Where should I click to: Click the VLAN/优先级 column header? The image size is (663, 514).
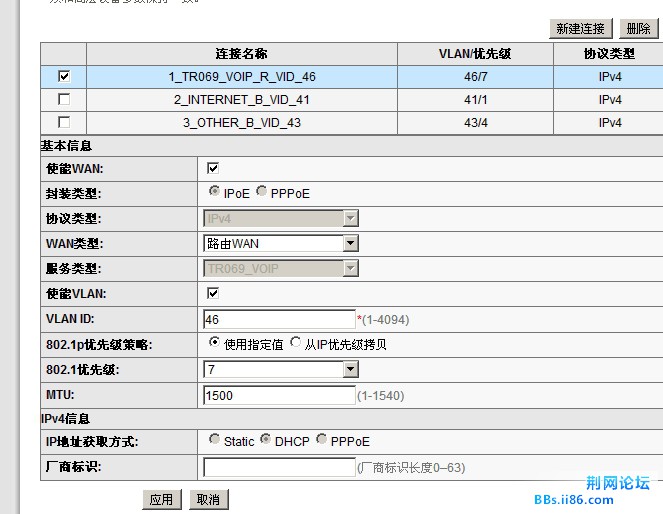(x=475, y=54)
